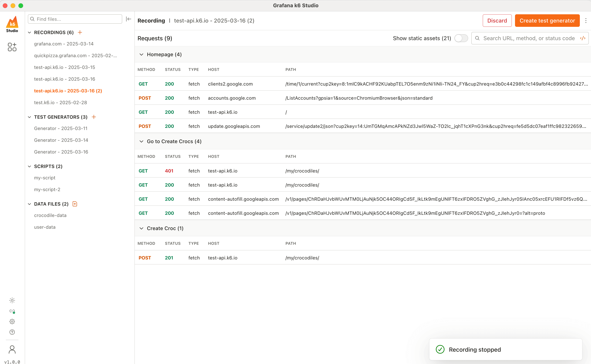Click Create test generator button
The image size is (591, 364).
coord(547,21)
